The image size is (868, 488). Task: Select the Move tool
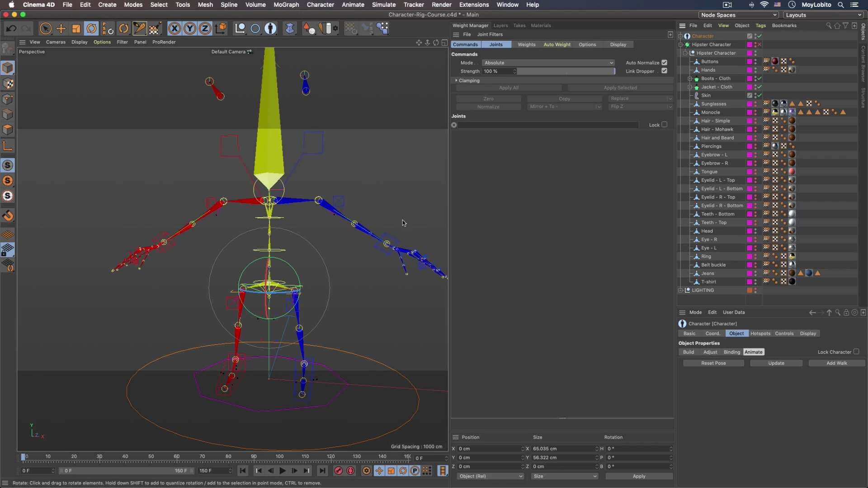pos(61,28)
